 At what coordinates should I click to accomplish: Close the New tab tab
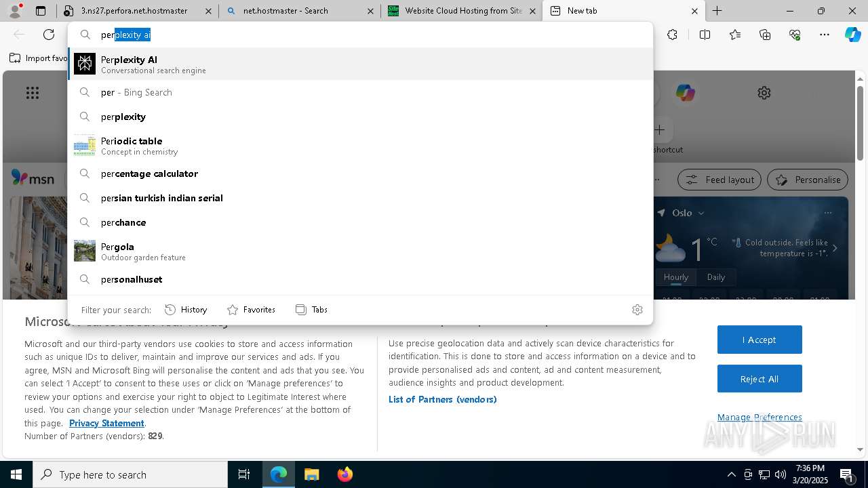tap(694, 11)
